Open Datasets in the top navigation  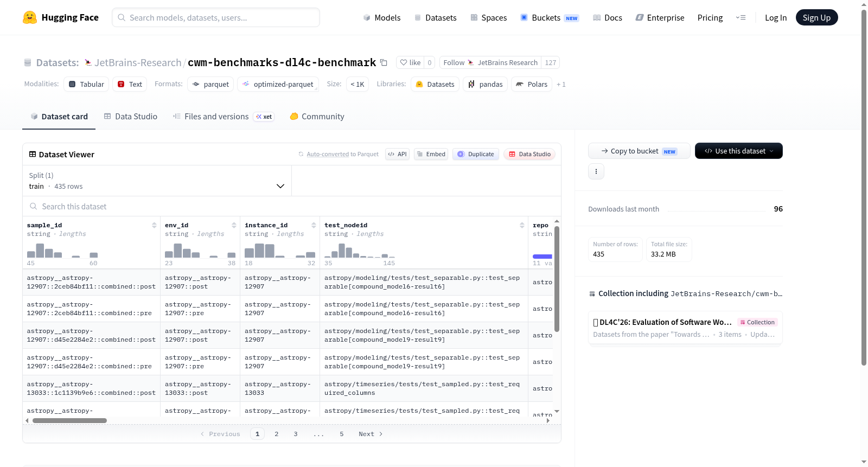436,17
